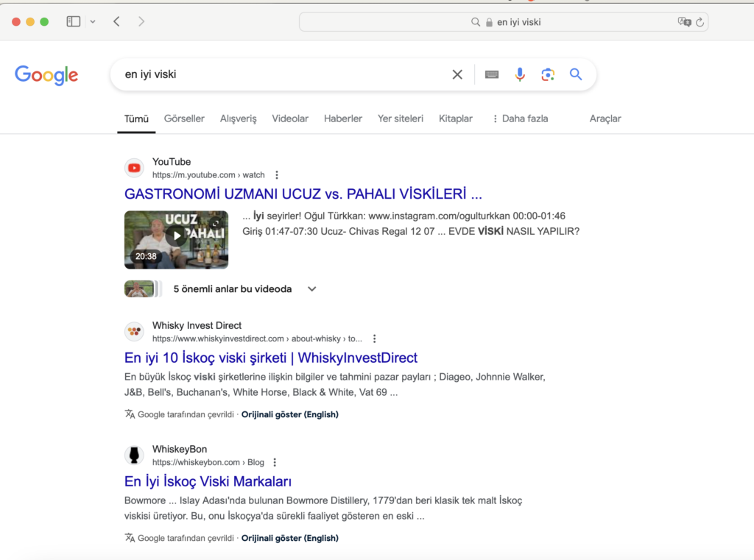Image resolution: width=754 pixels, height=560 pixels.
Task: Open the Haberler tab
Action: click(343, 118)
